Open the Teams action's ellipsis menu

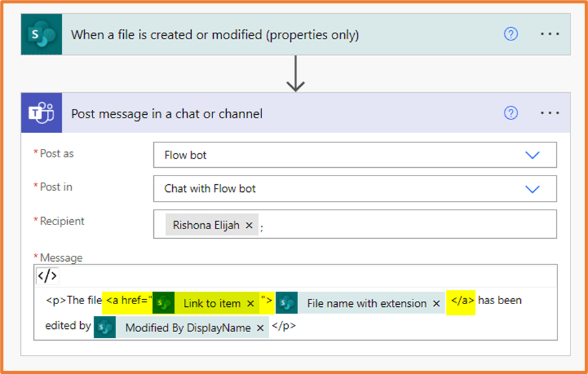coord(550,114)
